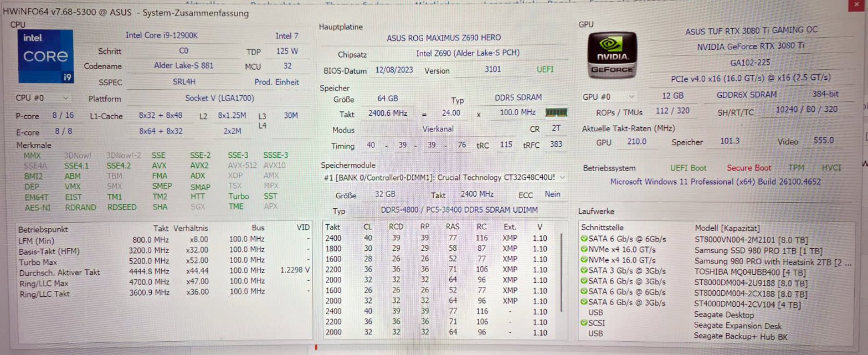This screenshot has width=868, height=355.
Task: Click the VID value 1.2298 V
Action: 295,270
